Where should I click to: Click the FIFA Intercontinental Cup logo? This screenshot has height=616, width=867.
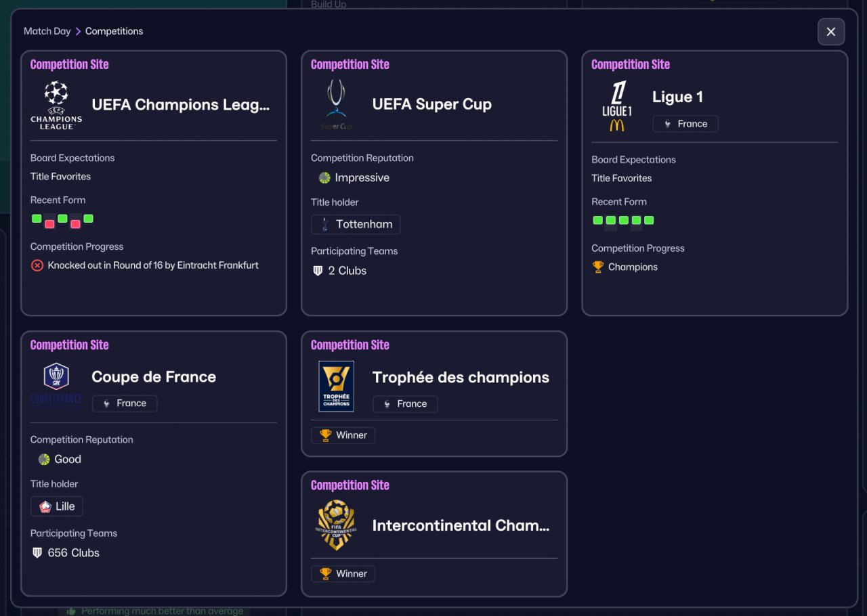tap(337, 525)
